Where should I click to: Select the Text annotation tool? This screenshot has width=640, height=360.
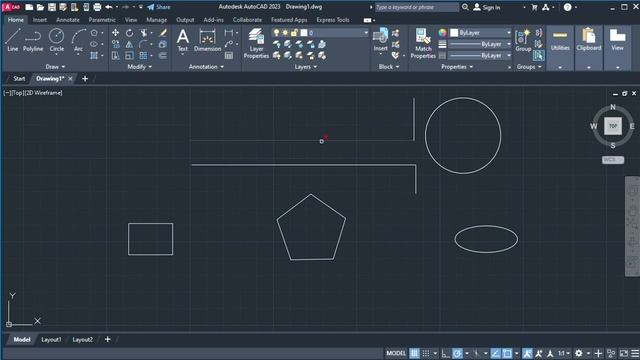[182, 40]
